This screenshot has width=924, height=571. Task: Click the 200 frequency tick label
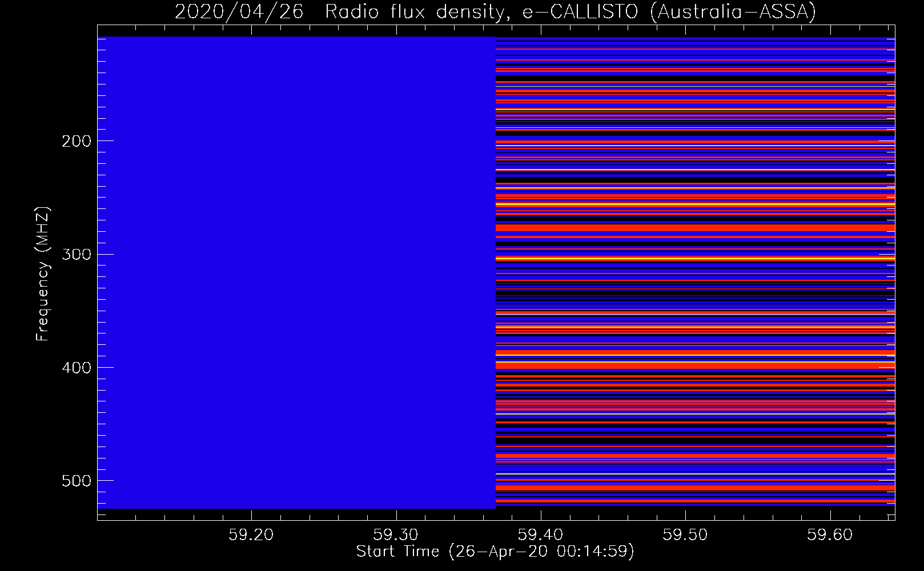coord(77,141)
